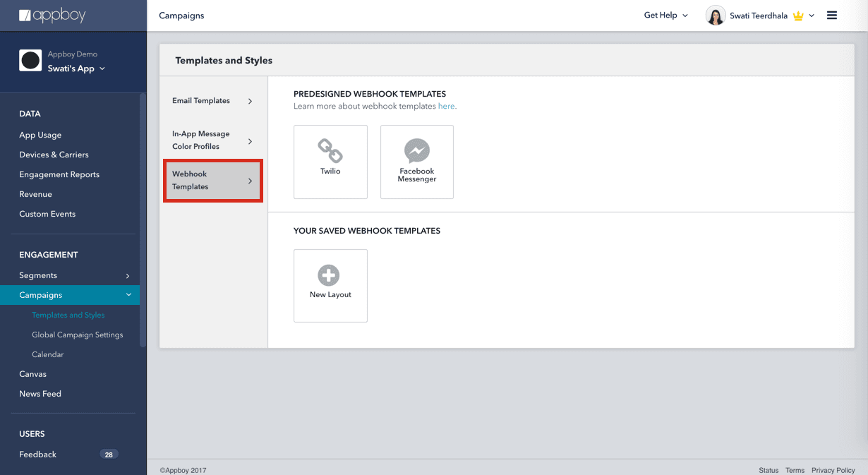The image size is (868, 475).
Task: Expand the Get Help dropdown
Action: click(x=665, y=16)
